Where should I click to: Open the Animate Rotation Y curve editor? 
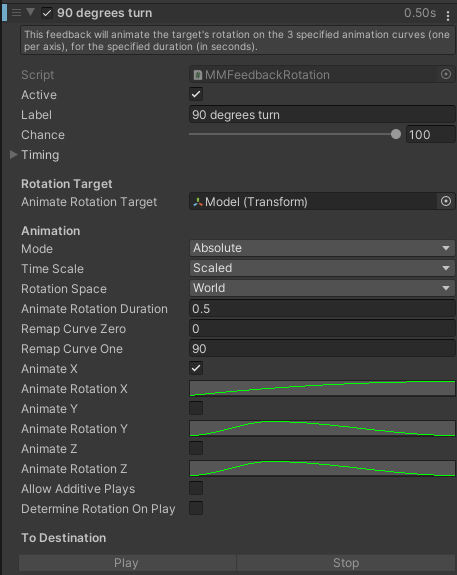(322, 428)
